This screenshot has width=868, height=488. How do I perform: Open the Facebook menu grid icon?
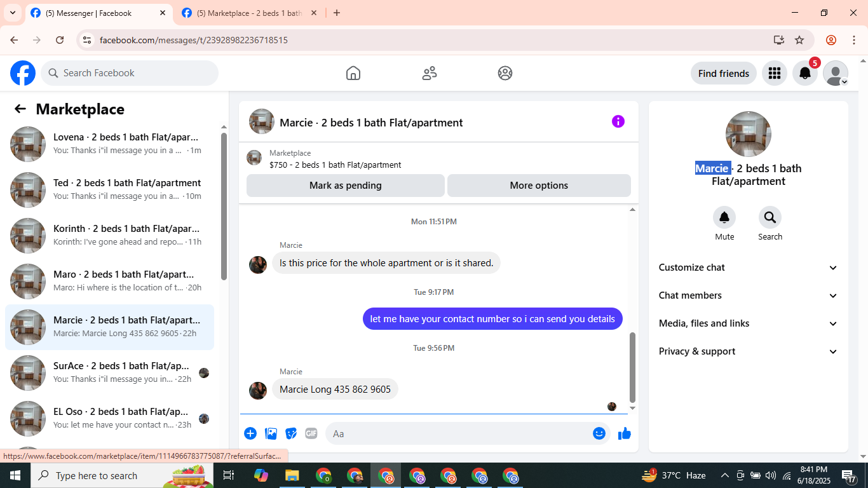(774, 73)
